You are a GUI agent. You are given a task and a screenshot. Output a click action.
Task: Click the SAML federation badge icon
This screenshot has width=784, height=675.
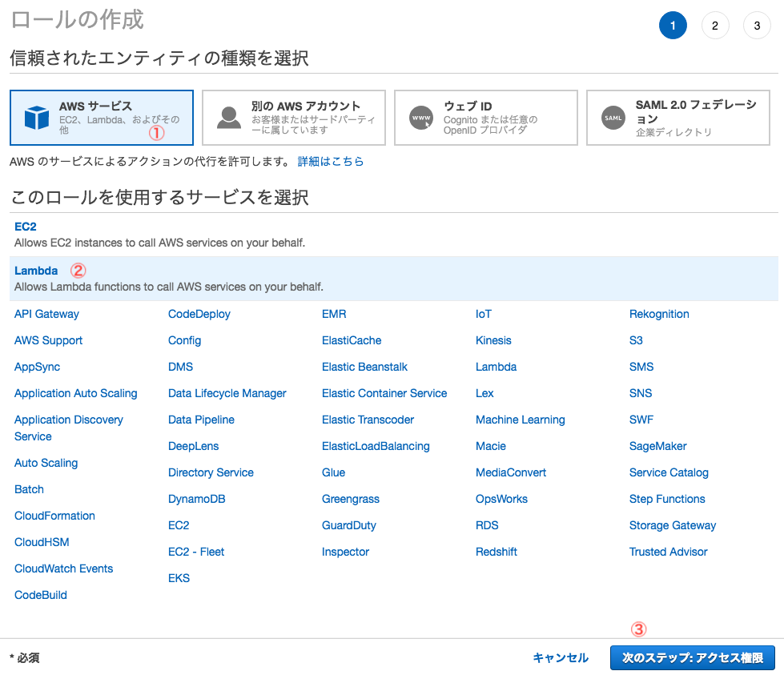click(613, 118)
